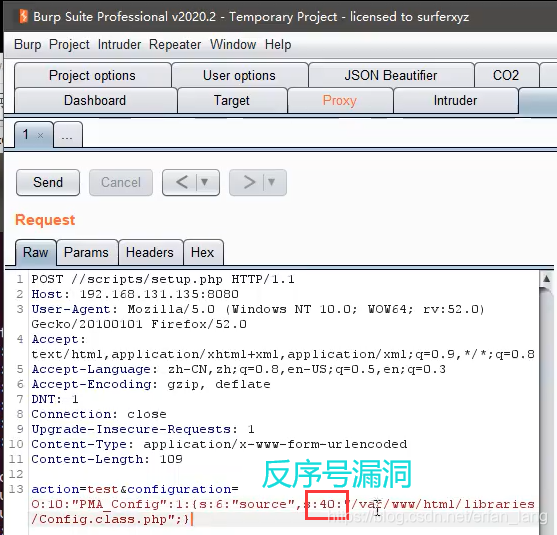Click the 'Host: 192.168.131.135:8080' header line
This screenshot has height=535, width=557.
(135, 294)
